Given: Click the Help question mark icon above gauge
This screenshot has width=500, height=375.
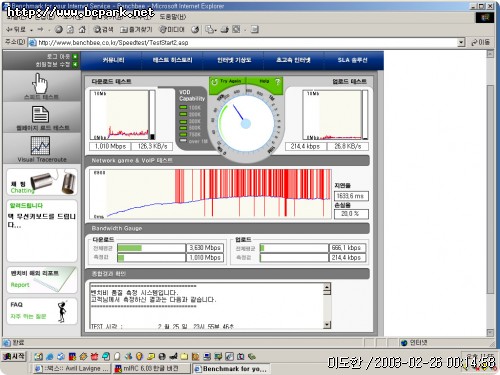Looking at the screenshot, I should [277, 81].
